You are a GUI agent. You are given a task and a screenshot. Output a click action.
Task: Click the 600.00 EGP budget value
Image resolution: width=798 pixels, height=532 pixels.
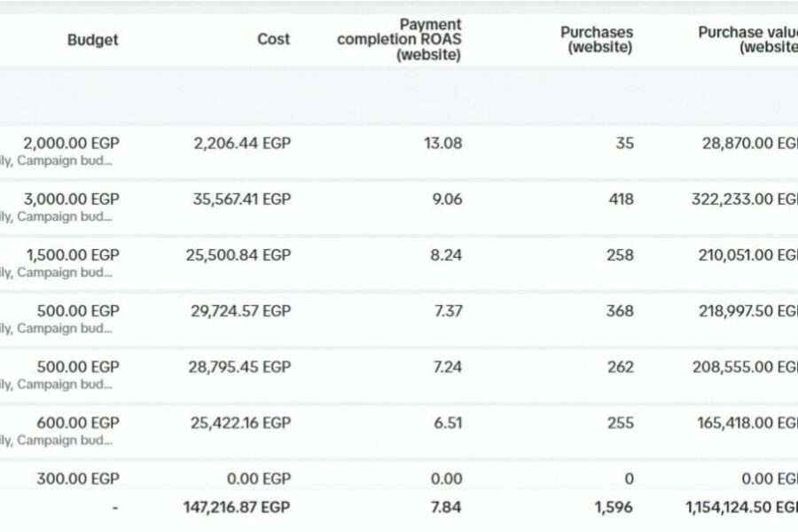tap(78, 423)
